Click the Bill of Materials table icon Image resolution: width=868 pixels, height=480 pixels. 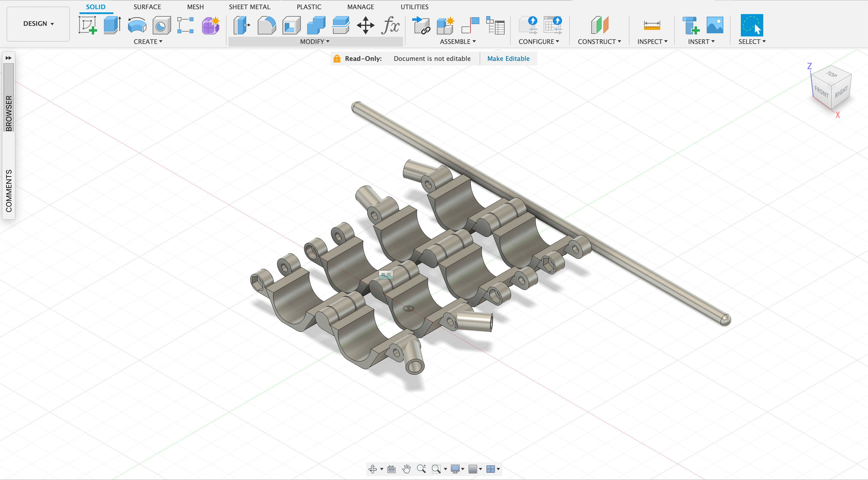pos(495,25)
